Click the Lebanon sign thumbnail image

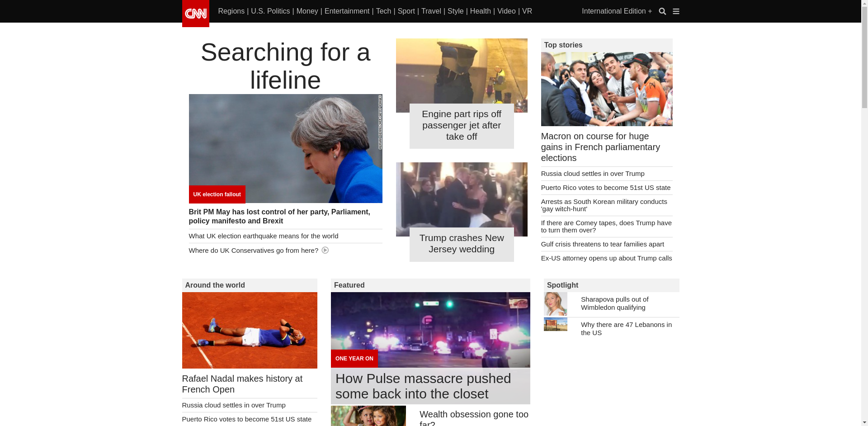556,324
